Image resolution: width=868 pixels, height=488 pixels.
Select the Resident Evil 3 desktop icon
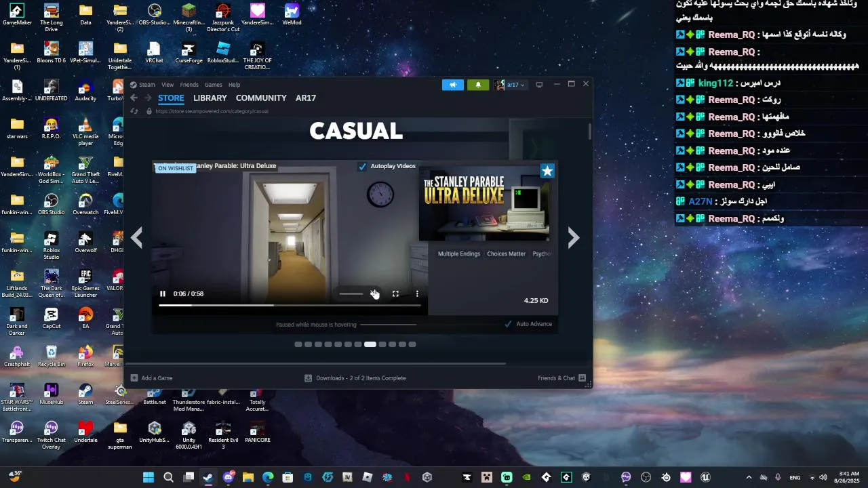point(223,435)
